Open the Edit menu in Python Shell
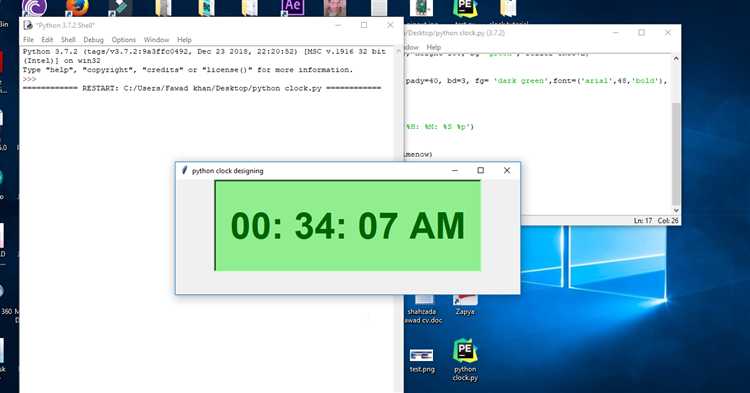 [47, 40]
